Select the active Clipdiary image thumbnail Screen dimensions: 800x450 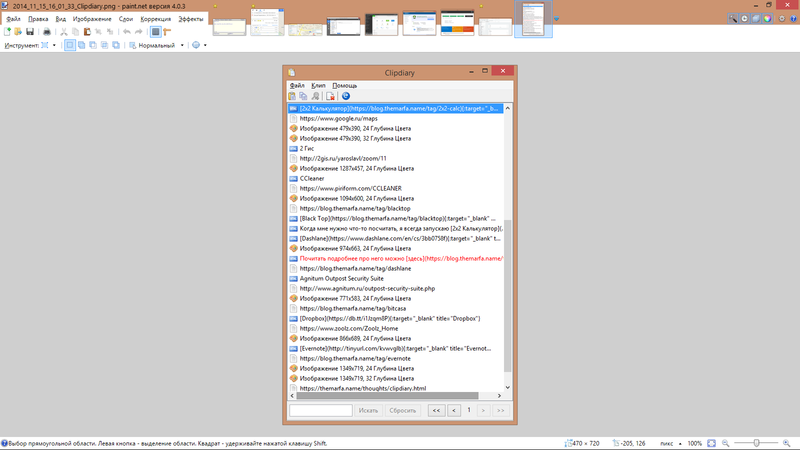point(533,19)
